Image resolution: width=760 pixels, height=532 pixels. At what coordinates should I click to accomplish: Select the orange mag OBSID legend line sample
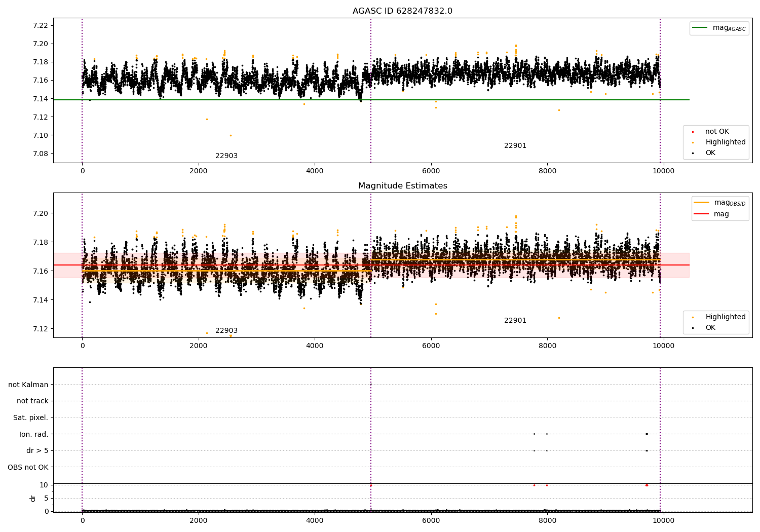(702, 203)
